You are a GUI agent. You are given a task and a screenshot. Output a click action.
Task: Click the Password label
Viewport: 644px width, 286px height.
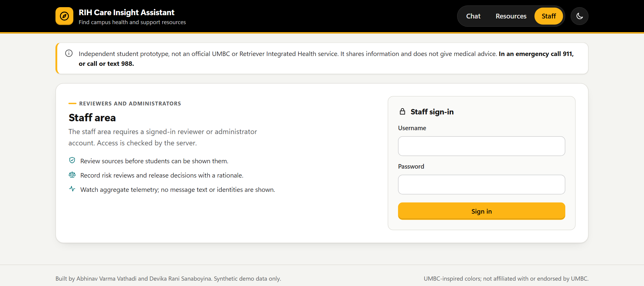pos(411,167)
